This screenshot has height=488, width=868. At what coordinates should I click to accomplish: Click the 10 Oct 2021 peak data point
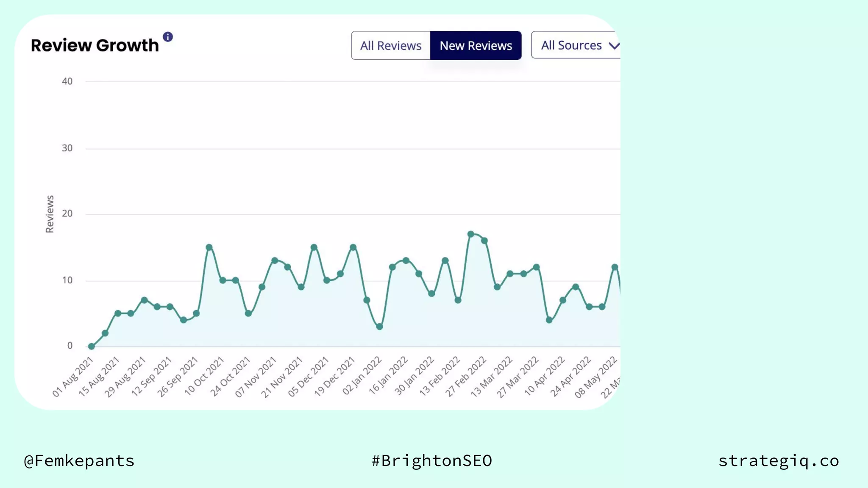click(209, 247)
